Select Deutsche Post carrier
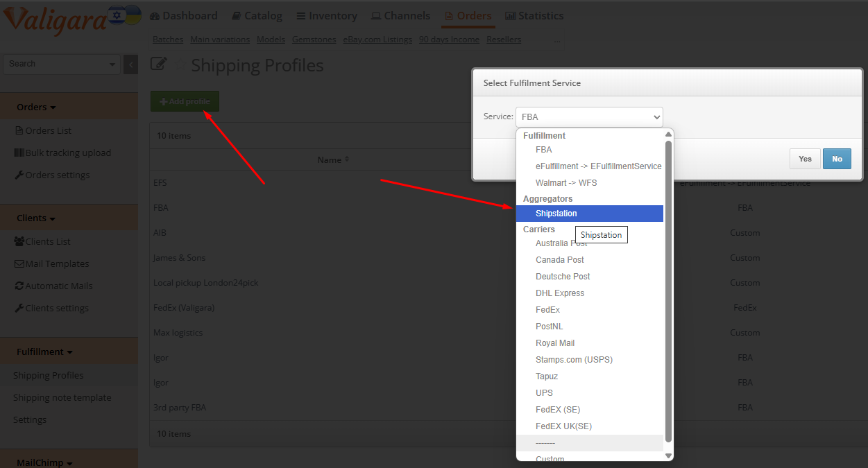This screenshot has height=468, width=868. (590, 277)
